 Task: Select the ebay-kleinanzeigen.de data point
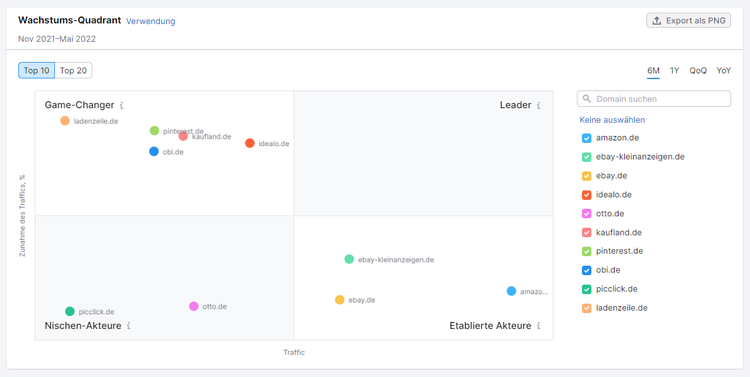coord(349,259)
